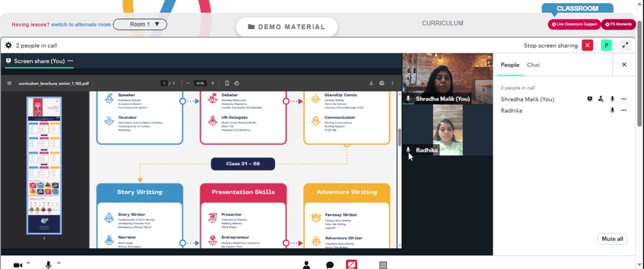The image size is (644, 269).
Task: Open chat bubble icon in bottom bar
Action: point(330,265)
